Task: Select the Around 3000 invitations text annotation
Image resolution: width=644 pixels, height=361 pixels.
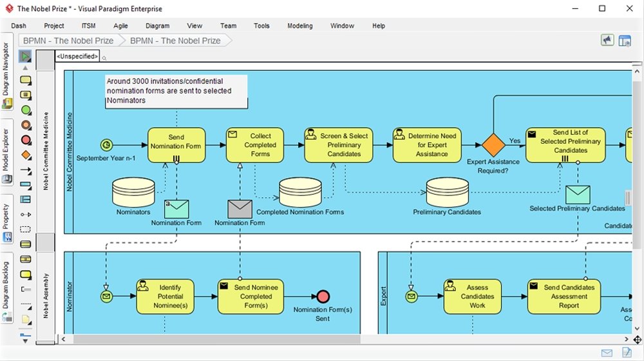Action: 176,91
